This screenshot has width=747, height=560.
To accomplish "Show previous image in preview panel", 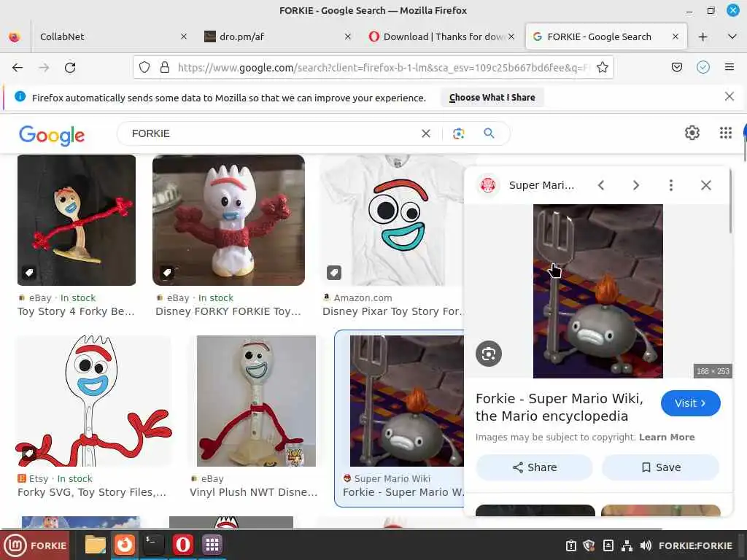I will pyautogui.click(x=601, y=185).
